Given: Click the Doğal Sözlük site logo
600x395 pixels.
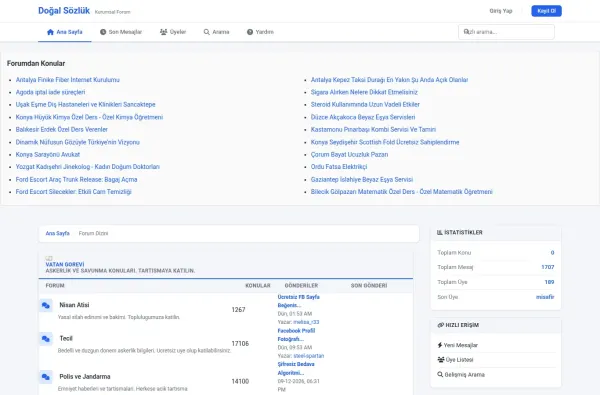Looking at the screenshot, I should pyautogui.click(x=64, y=11).
